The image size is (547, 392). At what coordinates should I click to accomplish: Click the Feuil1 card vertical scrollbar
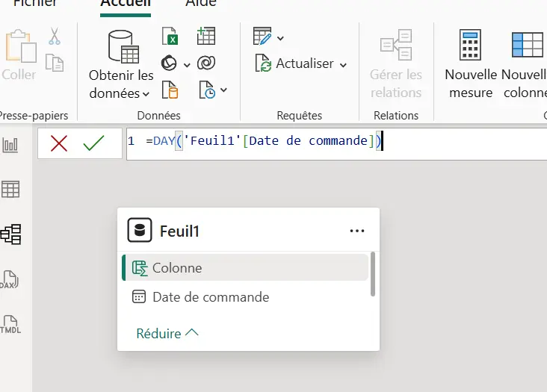point(373,274)
